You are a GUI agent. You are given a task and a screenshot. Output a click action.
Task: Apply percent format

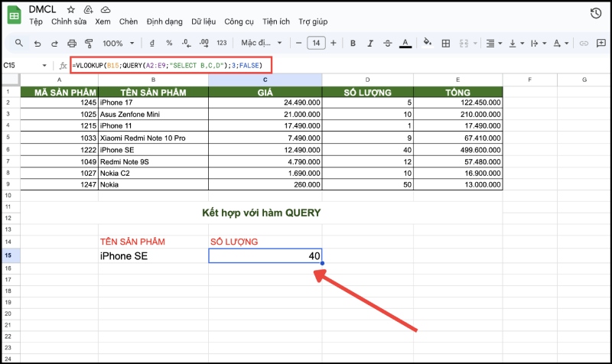[169, 43]
